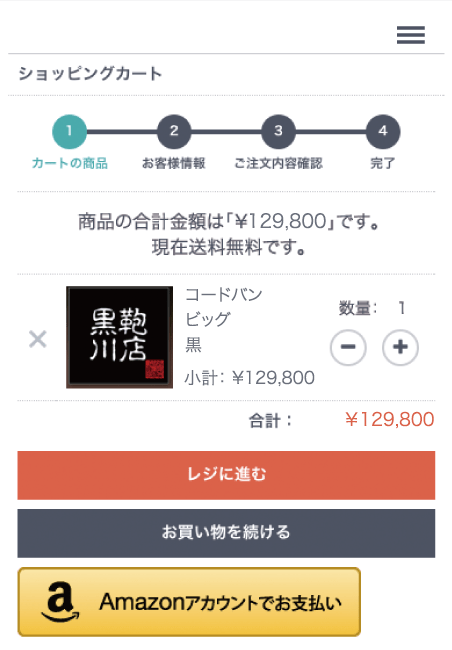Viewport: 452px width, 650px height.
Task: Click お買い物を続ける button
Action: pyautogui.click(x=226, y=533)
